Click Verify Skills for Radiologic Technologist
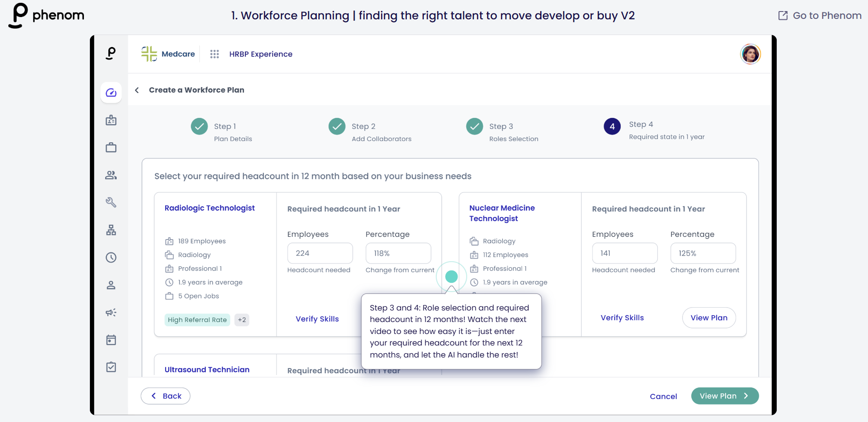868x422 pixels. [317, 319]
